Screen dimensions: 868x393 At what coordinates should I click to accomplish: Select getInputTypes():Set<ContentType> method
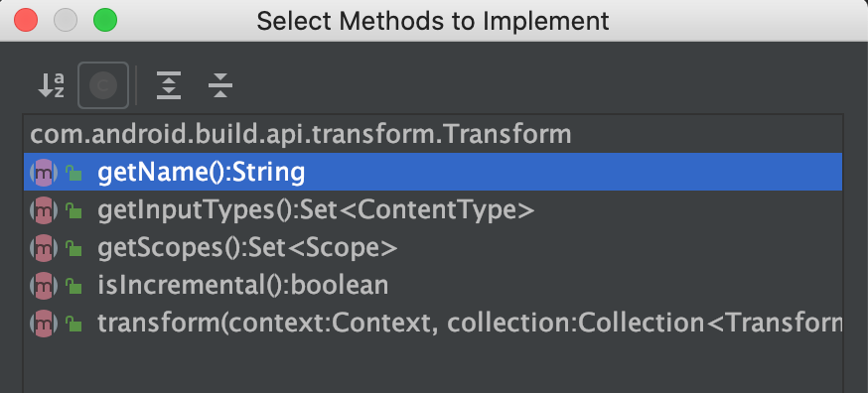[x=433, y=211]
